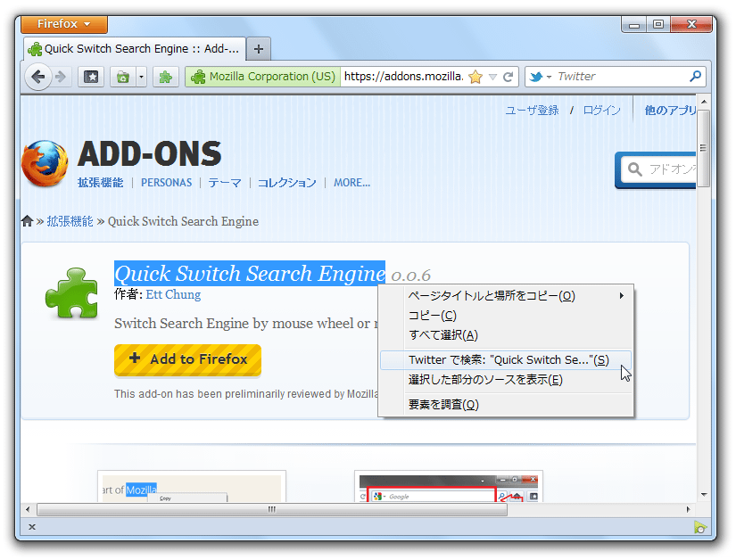Image resolution: width=736 pixels, height=560 pixels.
Task: Open the テーマ navigation link
Action: tap(225, 183)
